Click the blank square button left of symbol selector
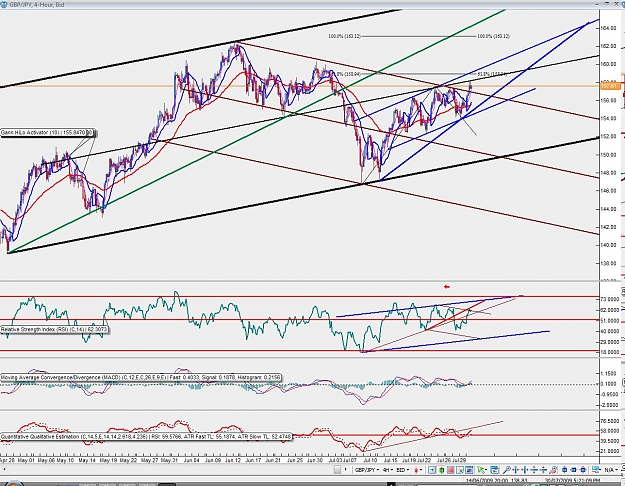The height and width of the screenshot is (486, 625). coord(337,470)
